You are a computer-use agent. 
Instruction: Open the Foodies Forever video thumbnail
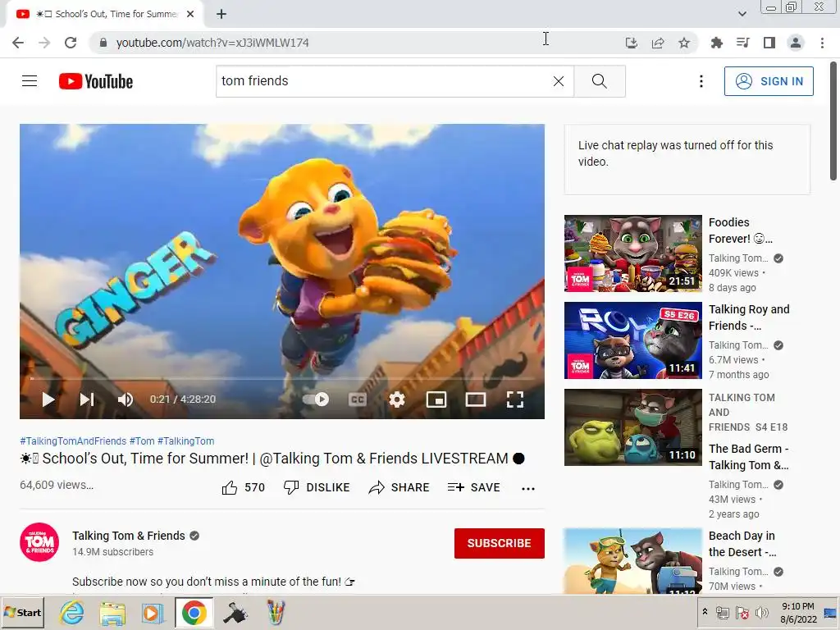(632, 253)
